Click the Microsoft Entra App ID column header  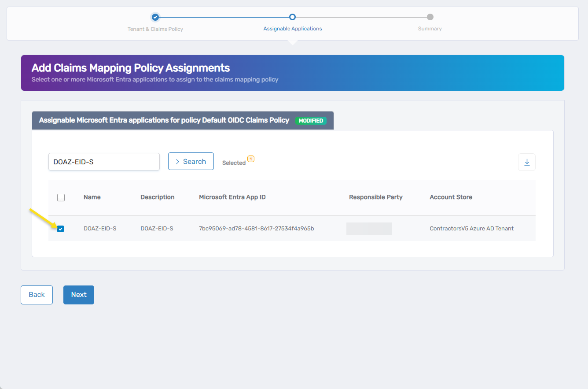pos(232,197)
